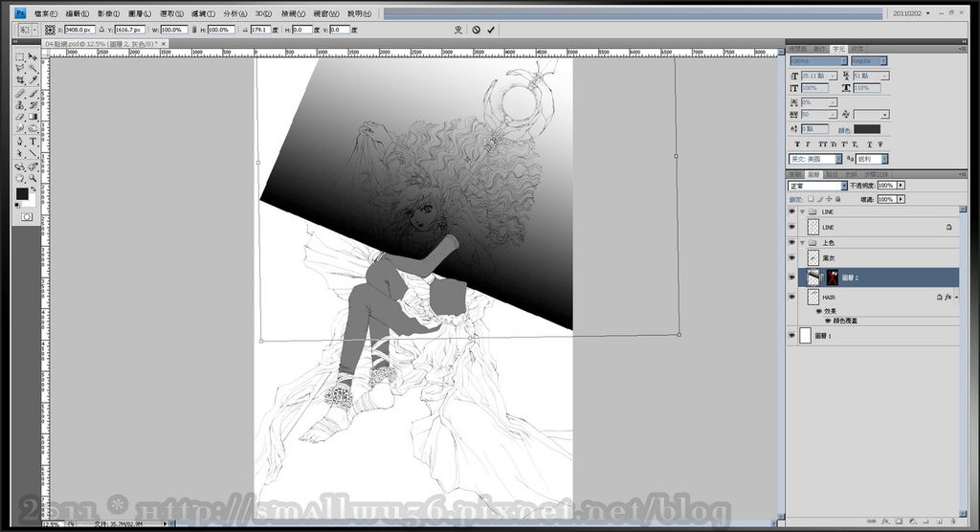Create a new layer

tap(940, 521)
